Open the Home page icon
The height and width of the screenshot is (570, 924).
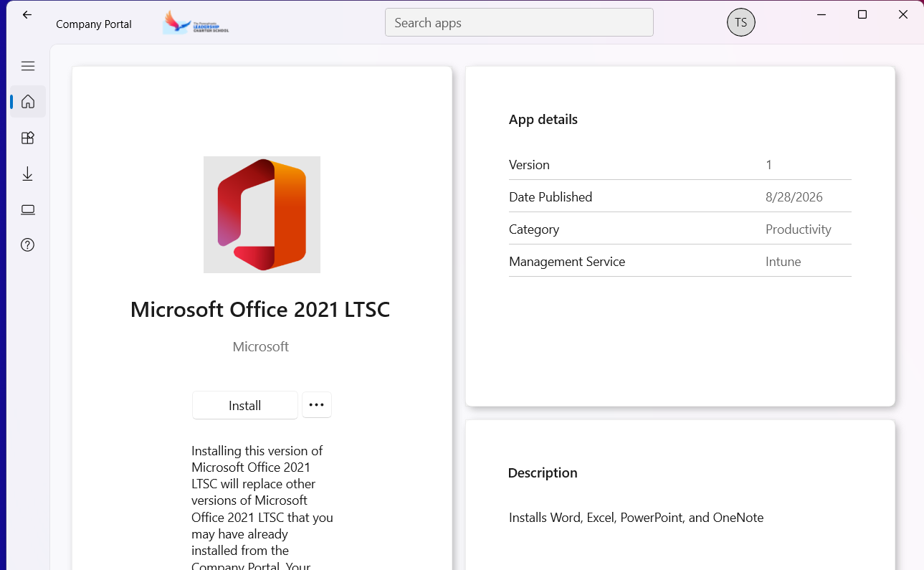coord(28,101)
